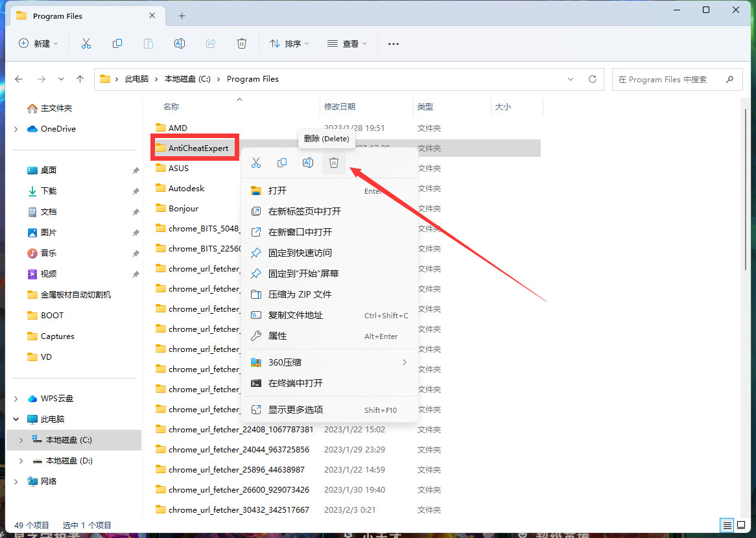This screenshot has height=538, width=756.
Task: Expand the OneDrive tree node
Action: point(16,129)
